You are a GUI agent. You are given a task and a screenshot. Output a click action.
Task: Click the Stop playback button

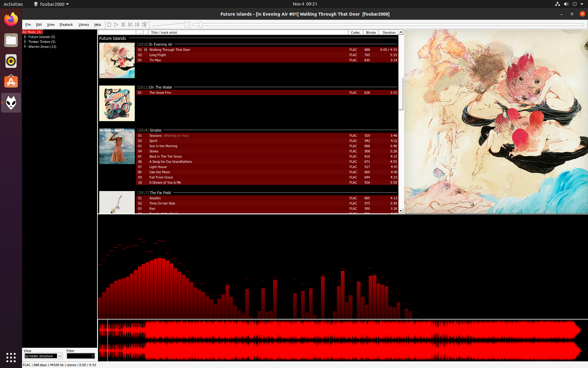coord(109,25)
